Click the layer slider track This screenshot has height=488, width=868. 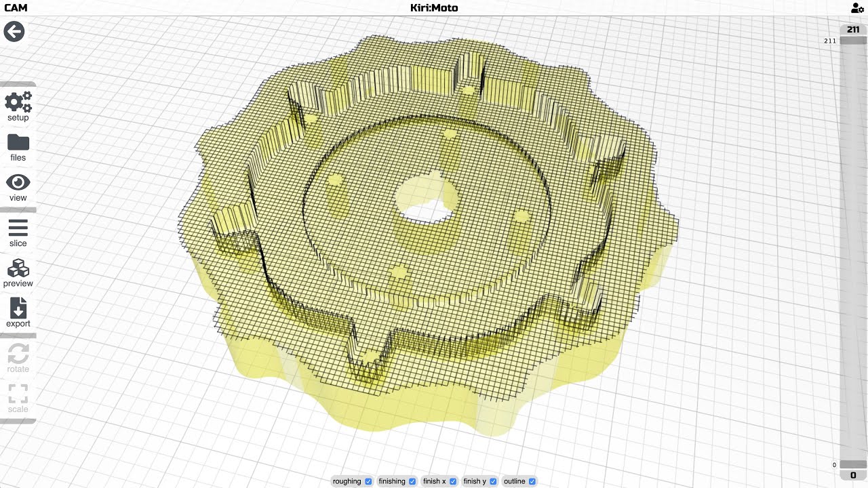tap(853, 253)
